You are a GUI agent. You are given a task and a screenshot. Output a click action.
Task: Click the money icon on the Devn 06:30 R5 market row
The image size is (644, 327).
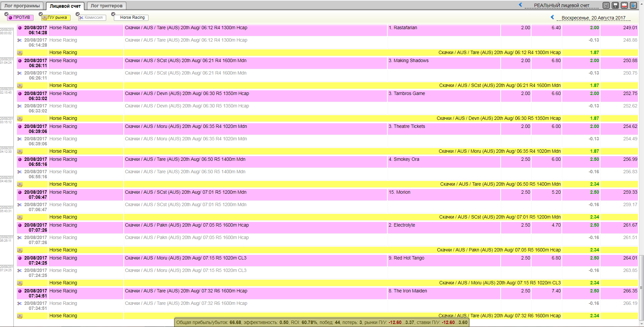tap(20, 119)
